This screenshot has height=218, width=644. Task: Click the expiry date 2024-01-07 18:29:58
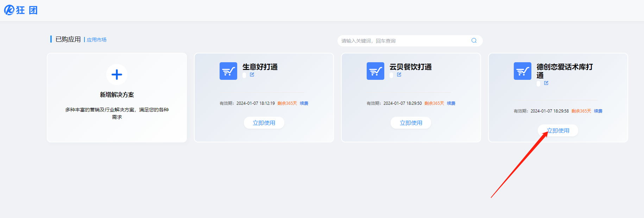point(550,111)
